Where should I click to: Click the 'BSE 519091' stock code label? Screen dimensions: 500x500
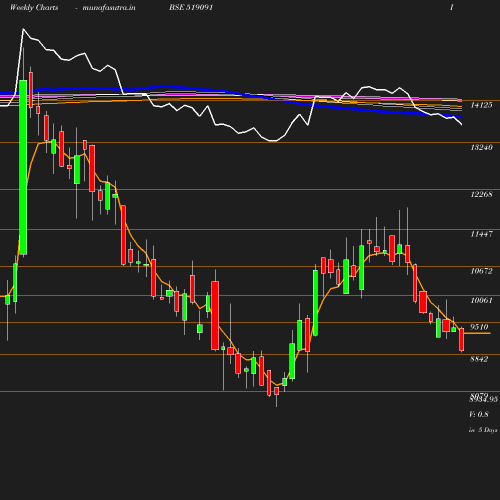[191, 7]
